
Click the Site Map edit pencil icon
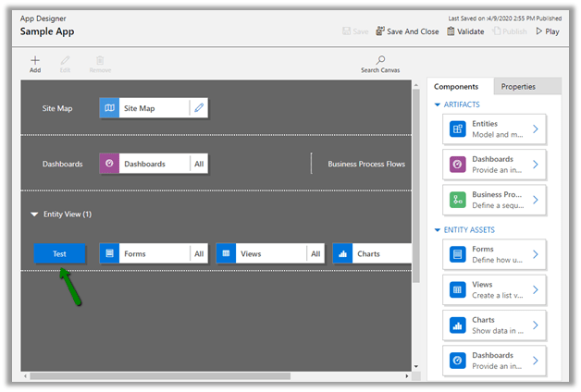click(198, 108)
